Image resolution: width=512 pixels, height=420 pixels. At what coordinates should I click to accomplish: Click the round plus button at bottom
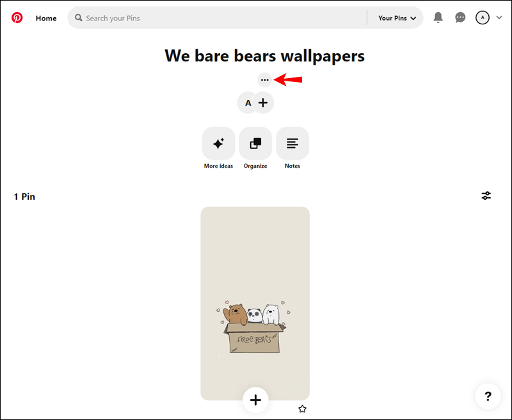(255, 400)
